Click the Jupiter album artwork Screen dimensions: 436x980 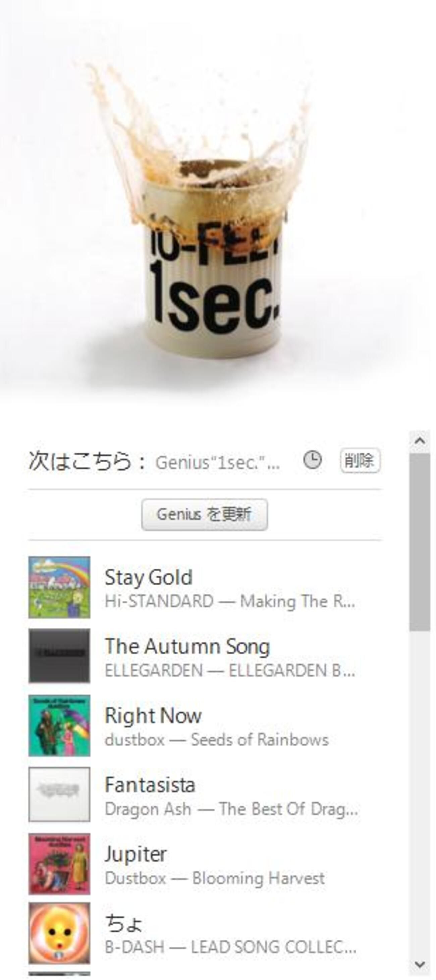[x=59, y=864]
